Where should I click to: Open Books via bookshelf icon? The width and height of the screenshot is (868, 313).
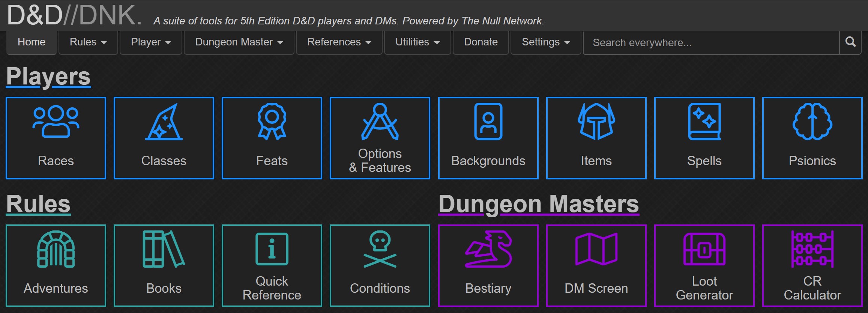[164, 249]
